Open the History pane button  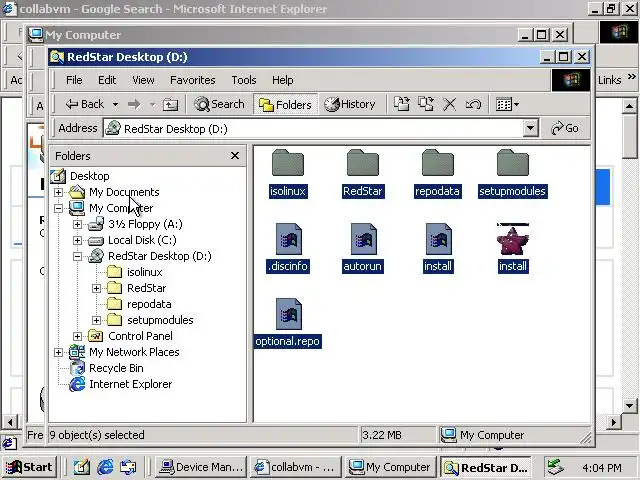[350, 104]
